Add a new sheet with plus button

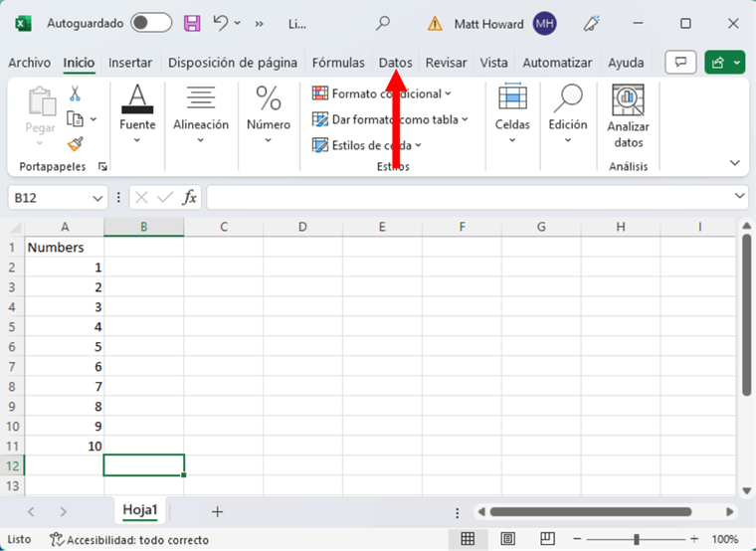coord(217,511)
